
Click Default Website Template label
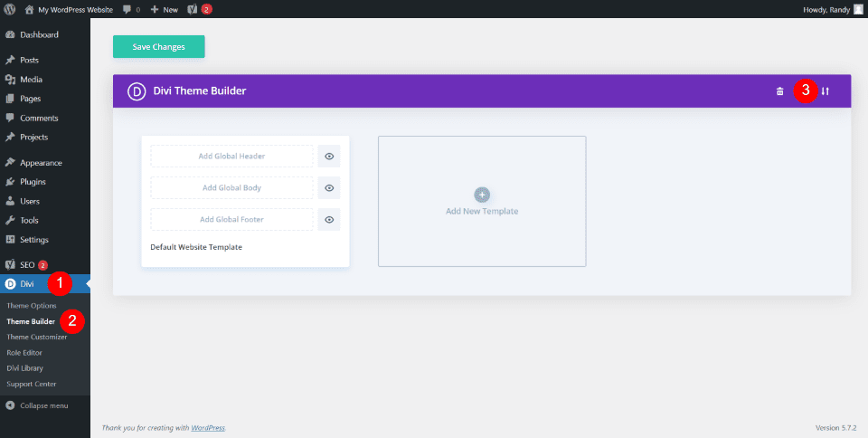pyautogui.click(x=196, y=247)
